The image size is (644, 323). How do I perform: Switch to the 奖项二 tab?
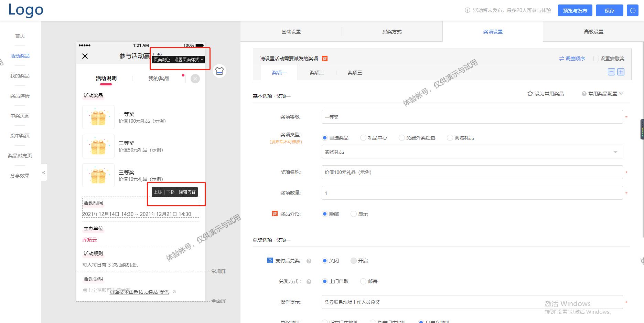(x=316, y=72)
